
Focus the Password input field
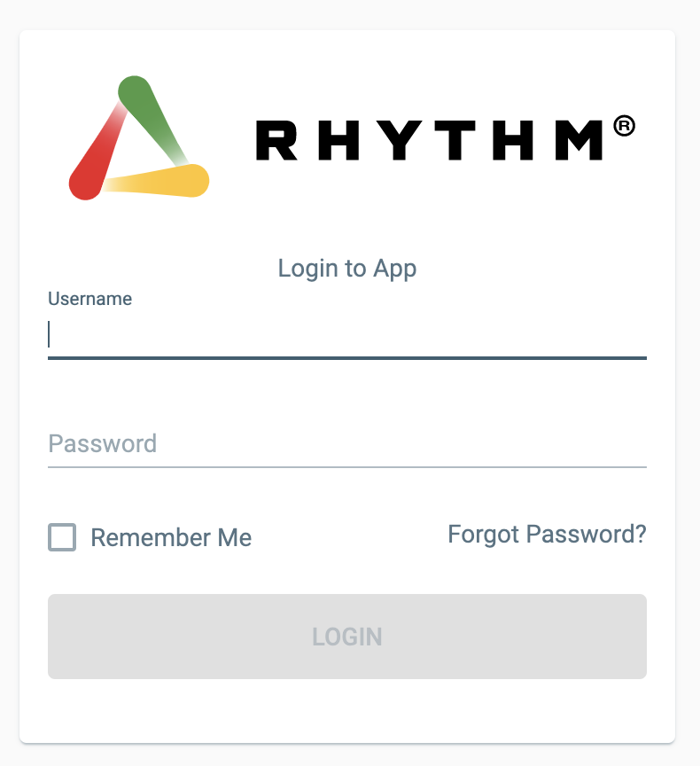[347, 443]
